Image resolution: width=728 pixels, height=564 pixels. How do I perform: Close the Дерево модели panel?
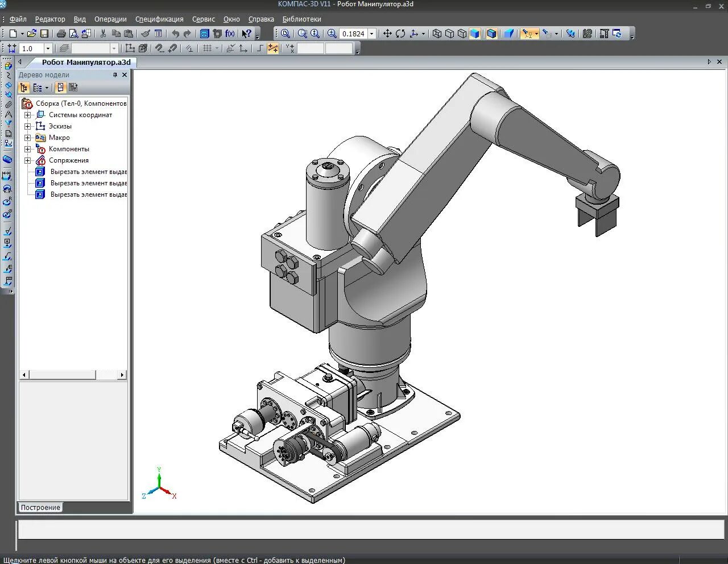(125, 74)
